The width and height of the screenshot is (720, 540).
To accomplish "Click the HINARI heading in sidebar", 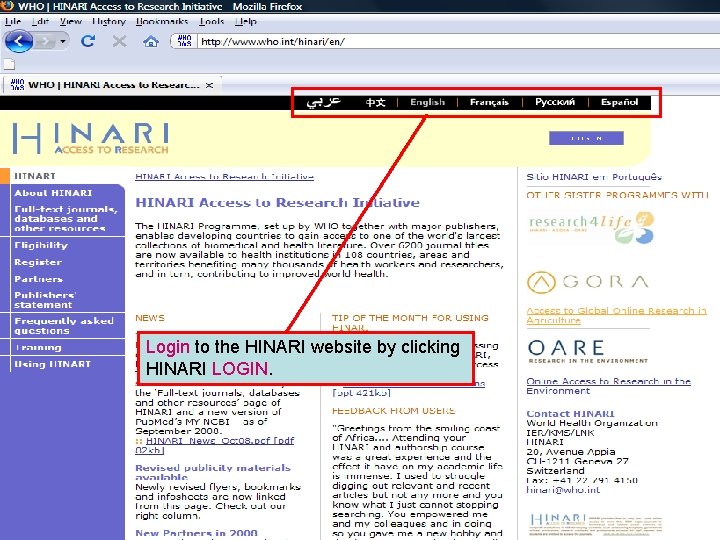I will [x=35, y=176].
